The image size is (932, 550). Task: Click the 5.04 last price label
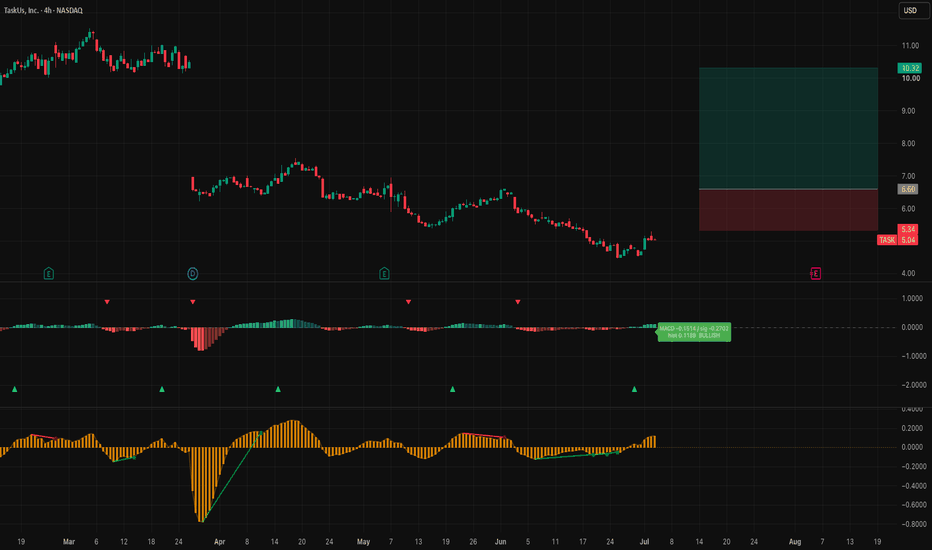point(908,240)
